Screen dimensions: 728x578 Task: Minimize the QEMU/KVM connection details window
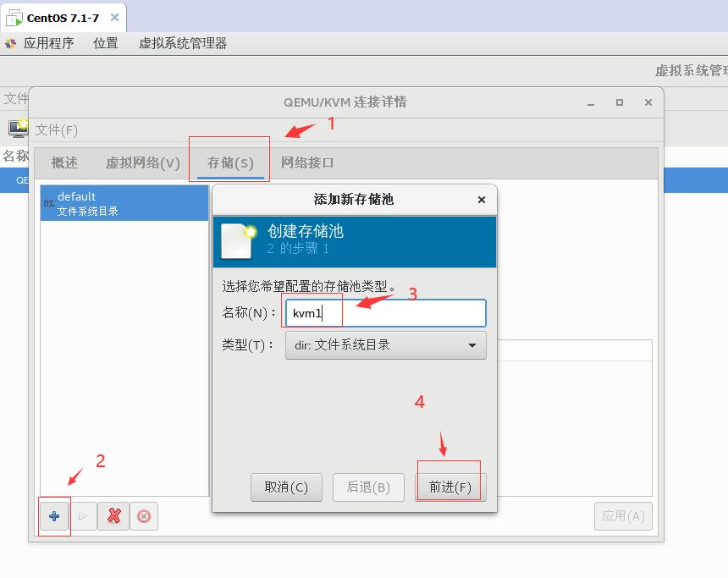591,103
